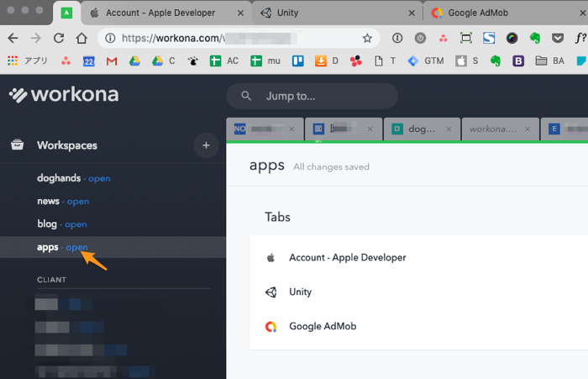Image resolution: width=588 pixels, height=379 pixels.
Task: Open the Bootstrap B bookmark
Action: (518, 61)
